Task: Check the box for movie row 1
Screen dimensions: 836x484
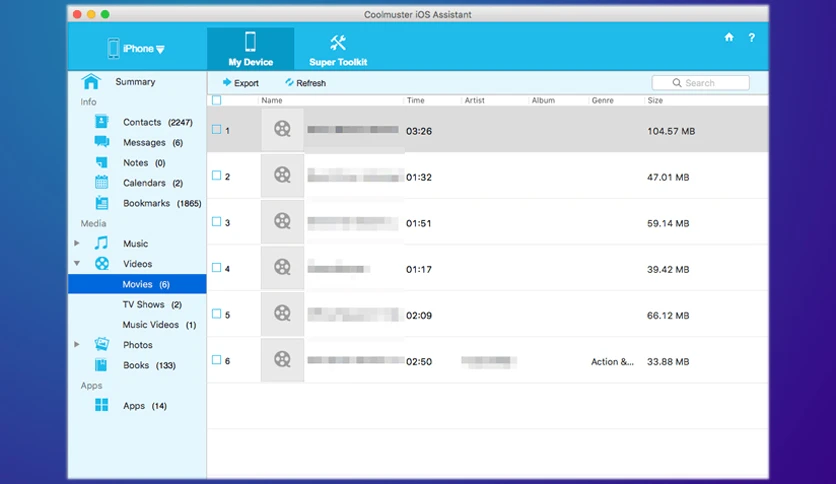Action: 216,130
